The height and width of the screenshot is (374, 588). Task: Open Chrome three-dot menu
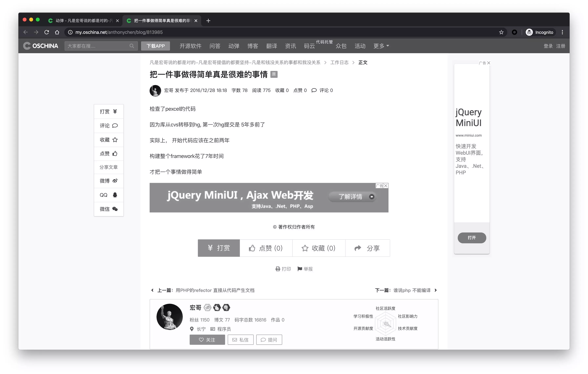[562, 32]
